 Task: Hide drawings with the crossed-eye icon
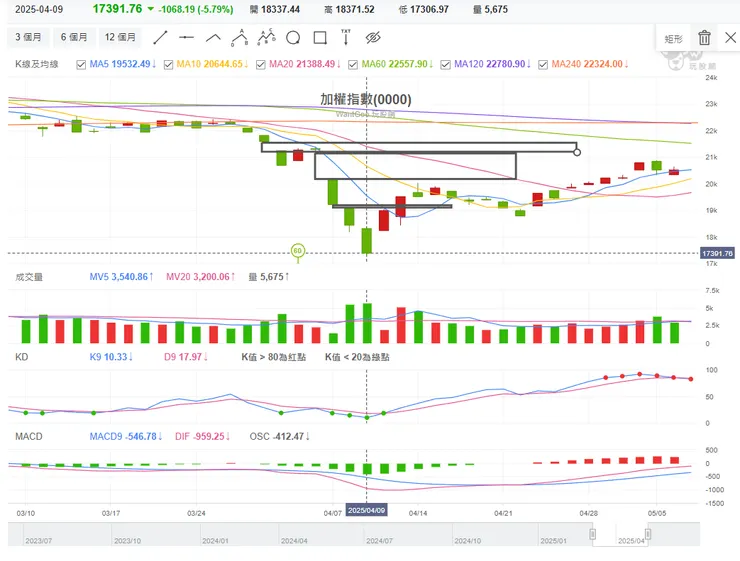[x=373, y=37]
